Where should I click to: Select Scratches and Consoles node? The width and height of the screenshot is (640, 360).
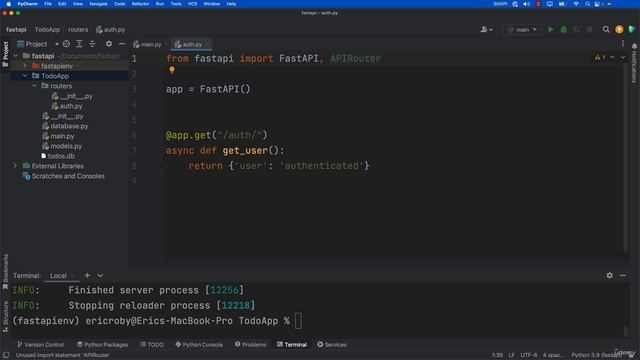tap(68, 176)
